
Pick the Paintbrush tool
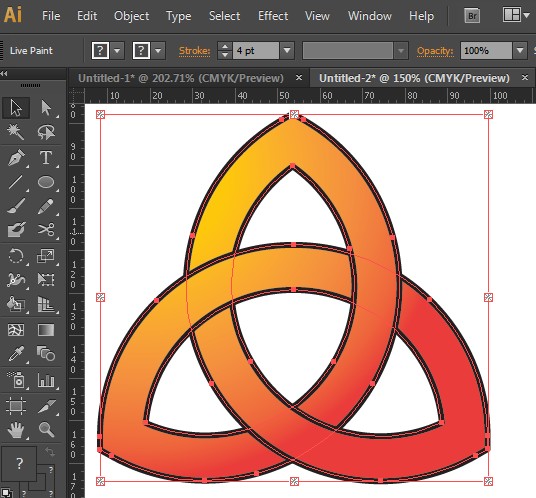(16, 206)
